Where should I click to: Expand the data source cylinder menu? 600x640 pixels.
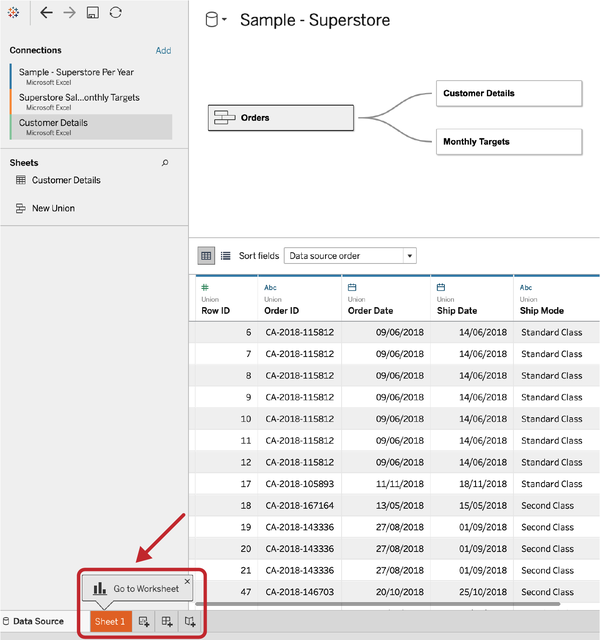coord(216,20)
